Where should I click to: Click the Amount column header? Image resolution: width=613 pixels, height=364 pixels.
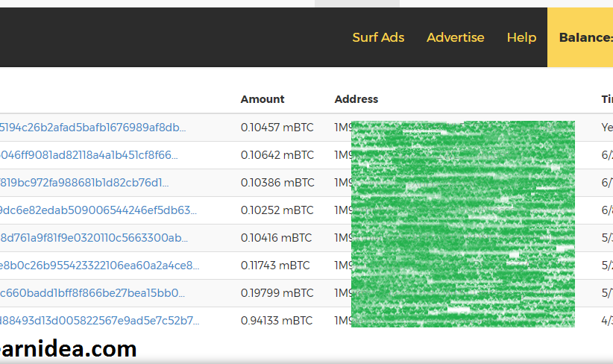[263, 99]
